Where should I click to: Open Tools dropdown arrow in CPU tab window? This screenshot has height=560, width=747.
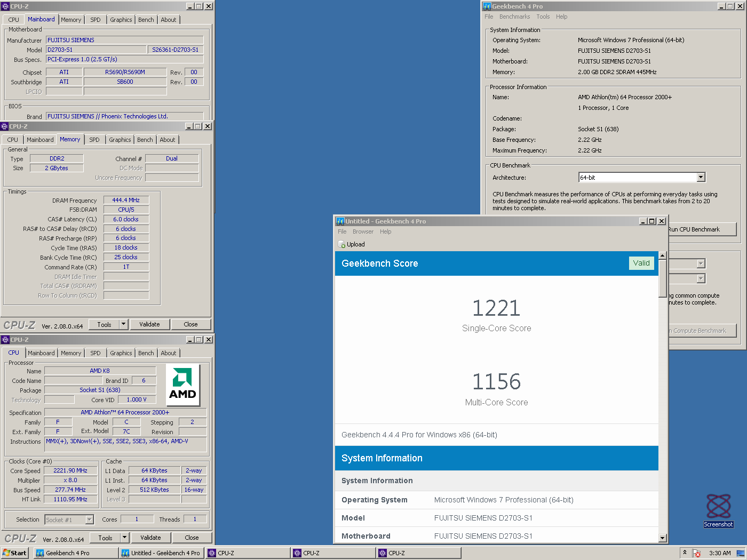[x=125, y=538]
